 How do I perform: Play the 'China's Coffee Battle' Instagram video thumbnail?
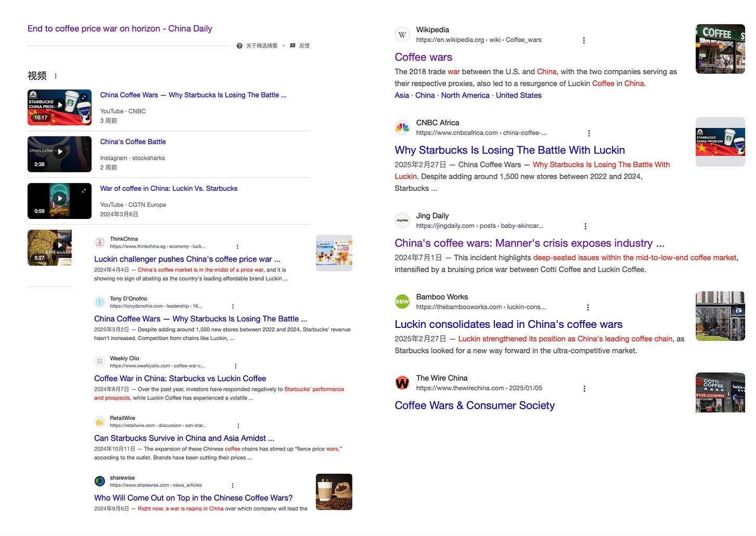click(x=60, y=154)
